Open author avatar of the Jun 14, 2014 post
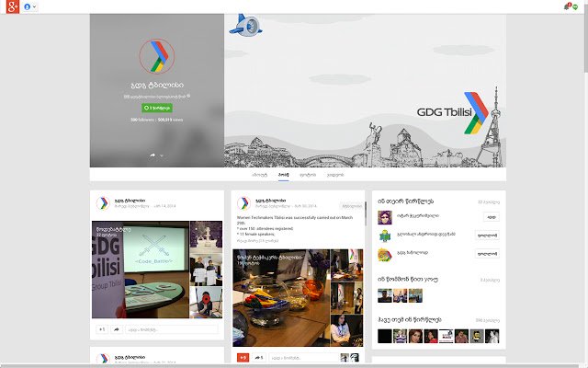Viewport: 588px width, 368px height. click(x=103, y=203)
